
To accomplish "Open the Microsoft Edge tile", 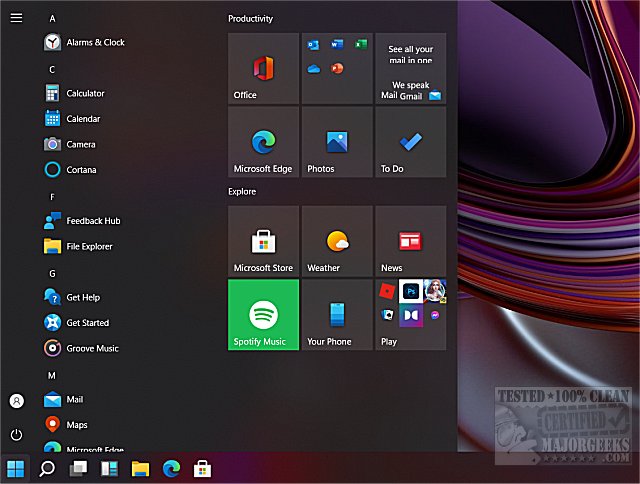I will click(x=263, y=142).
